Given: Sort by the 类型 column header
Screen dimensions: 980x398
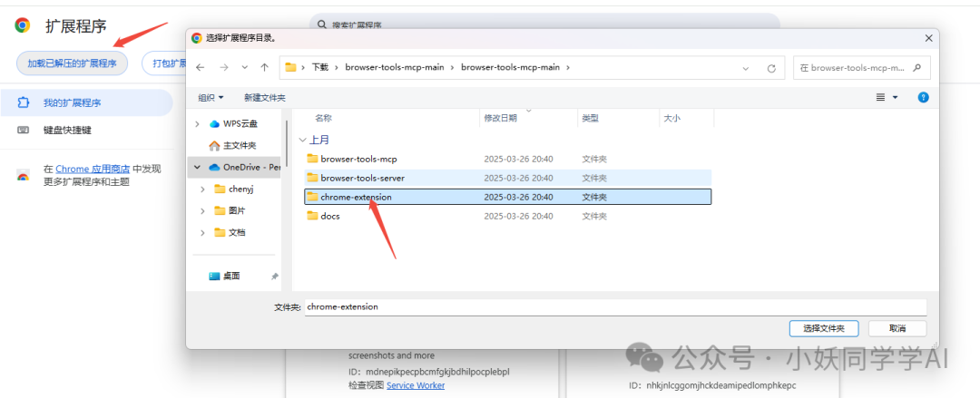Looking at the screenshot, I should [x=591, y=118].
